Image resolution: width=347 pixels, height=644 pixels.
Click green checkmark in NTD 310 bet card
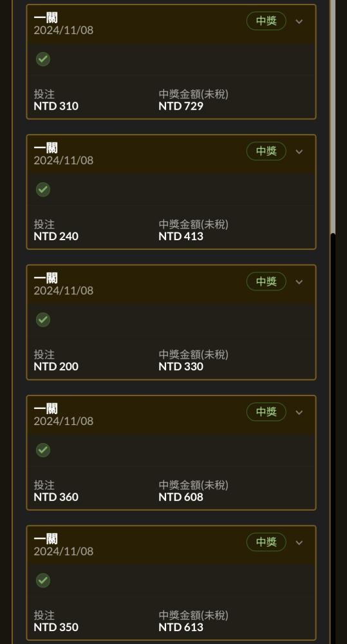pos(43,59)
